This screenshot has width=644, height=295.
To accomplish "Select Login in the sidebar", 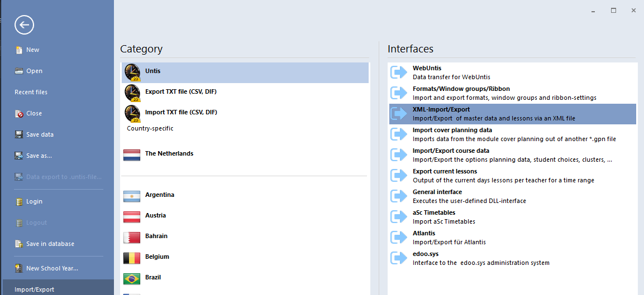I will [x=35, y=201].
